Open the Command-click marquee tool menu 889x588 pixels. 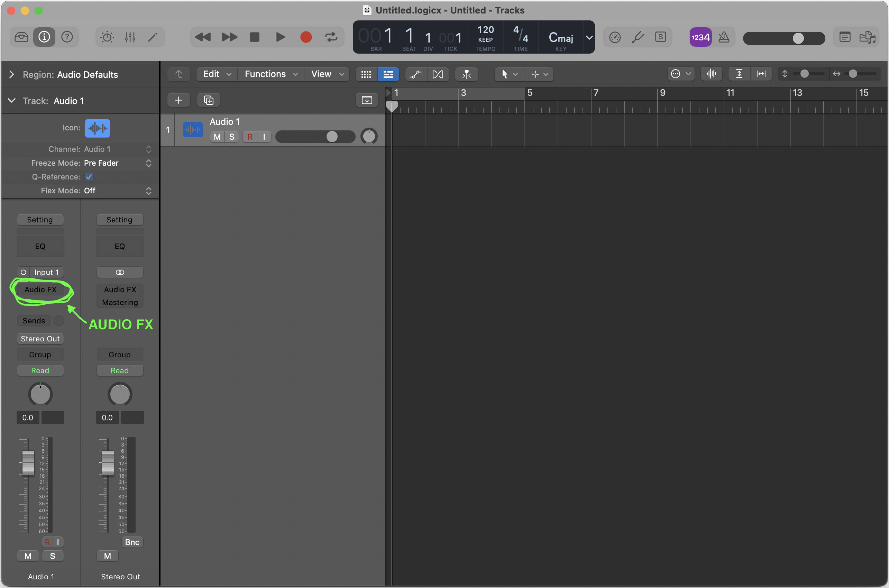coord(539,74)
